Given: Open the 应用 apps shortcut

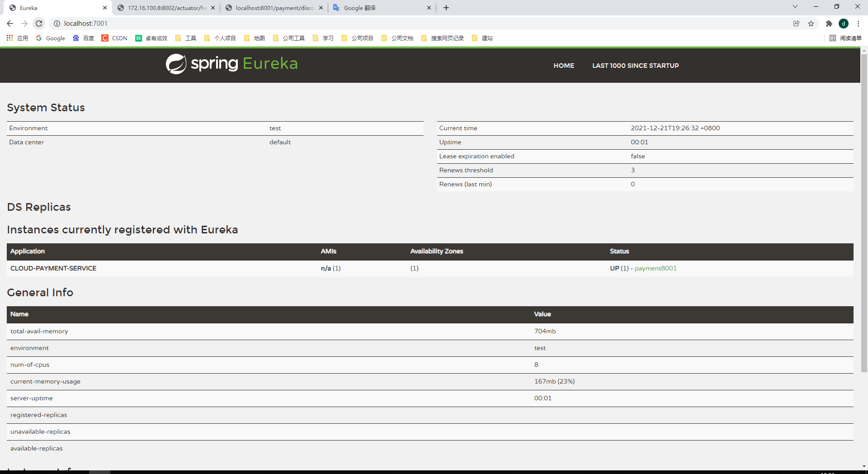Looking at the screenshot, I should (17, 38).
